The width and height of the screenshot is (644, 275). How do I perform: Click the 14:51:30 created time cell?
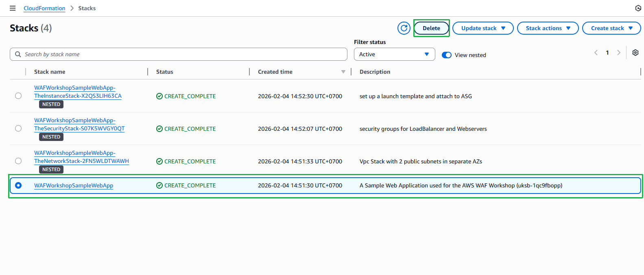click(x=300, y=185)
